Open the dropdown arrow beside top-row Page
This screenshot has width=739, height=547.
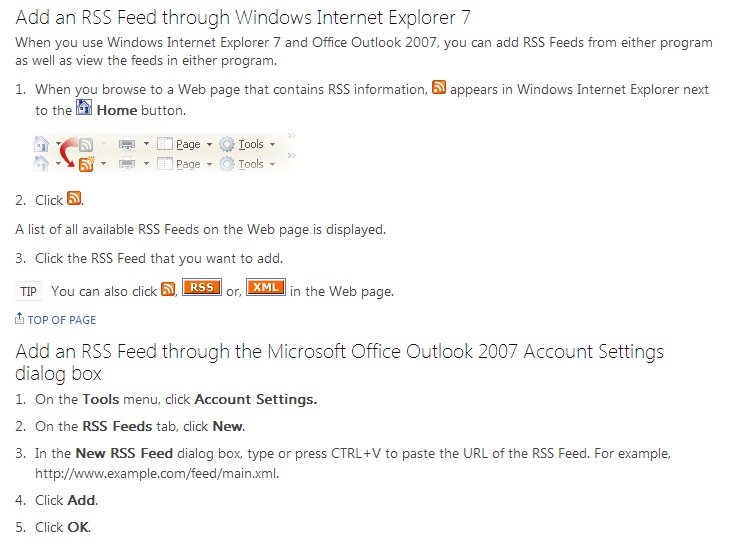coord(209,145)
